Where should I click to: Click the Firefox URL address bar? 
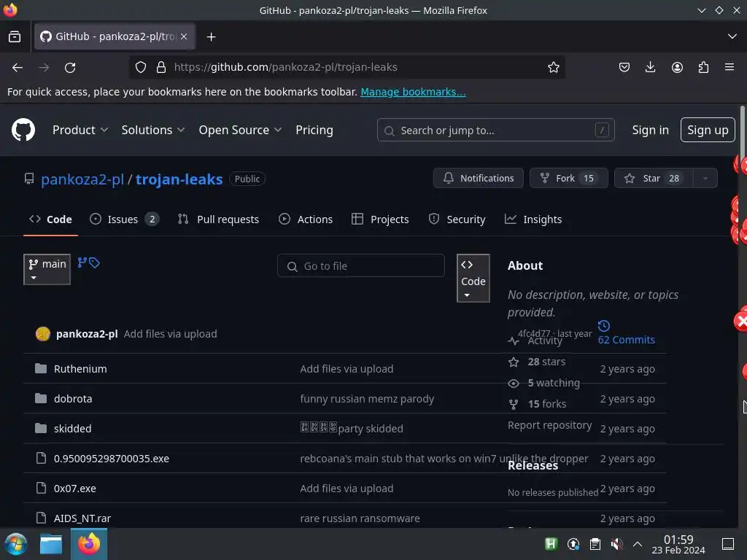(347, 67)
